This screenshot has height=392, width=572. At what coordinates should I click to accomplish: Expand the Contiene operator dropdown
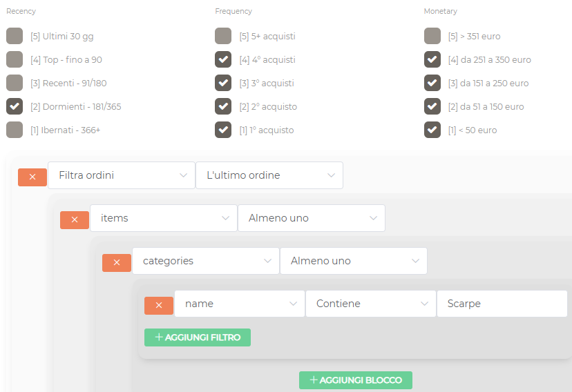[371, 304]
